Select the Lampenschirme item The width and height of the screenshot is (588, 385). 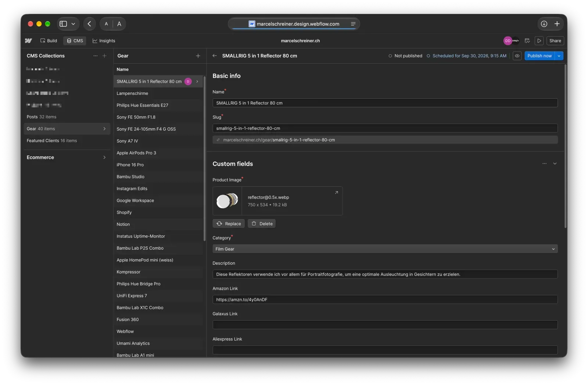click(158, 93)
